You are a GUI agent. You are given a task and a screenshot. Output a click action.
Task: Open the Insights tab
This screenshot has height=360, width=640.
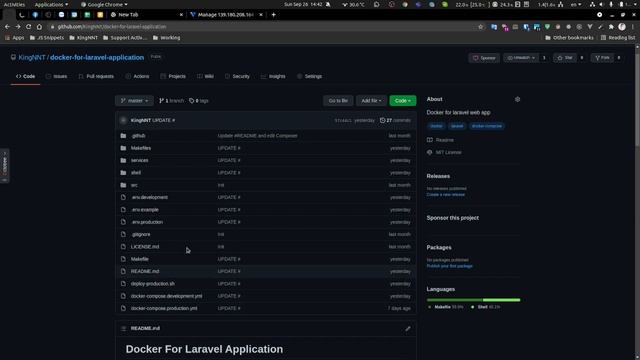pyautogui.click(x=273, y=76)
